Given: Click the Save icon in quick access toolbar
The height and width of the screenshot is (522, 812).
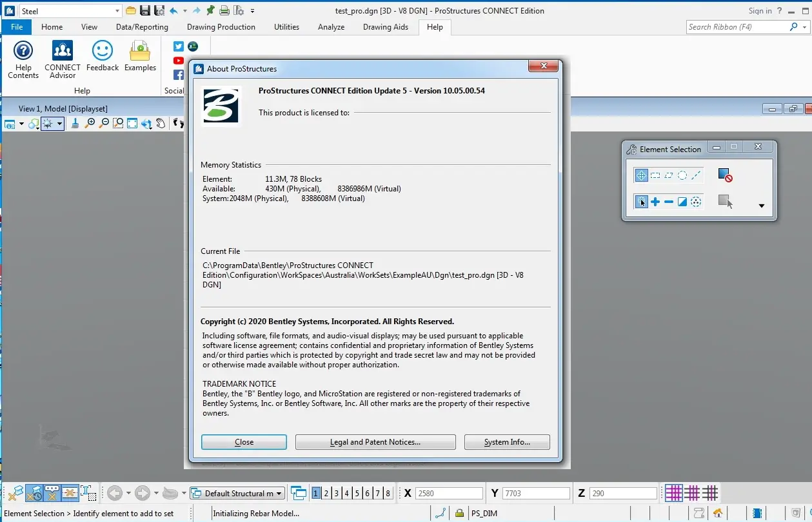Looking at the screenshot, I should 144,11.
